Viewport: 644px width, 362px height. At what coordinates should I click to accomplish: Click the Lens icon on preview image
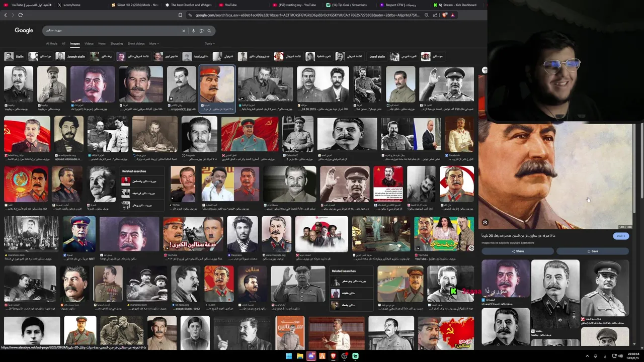click(485, 222)
